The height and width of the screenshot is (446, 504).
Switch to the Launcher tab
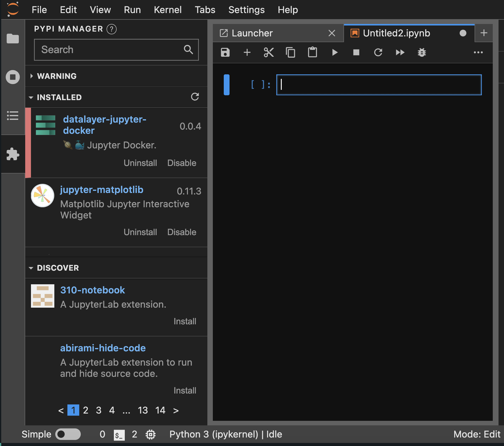252,33
